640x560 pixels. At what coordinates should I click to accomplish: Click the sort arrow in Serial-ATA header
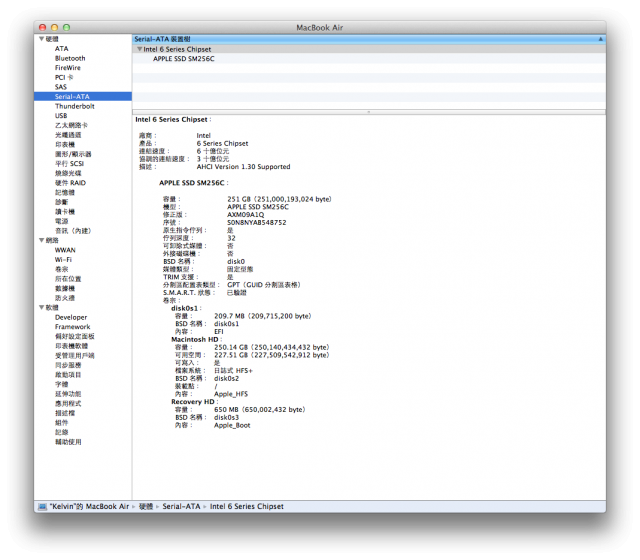600,39
